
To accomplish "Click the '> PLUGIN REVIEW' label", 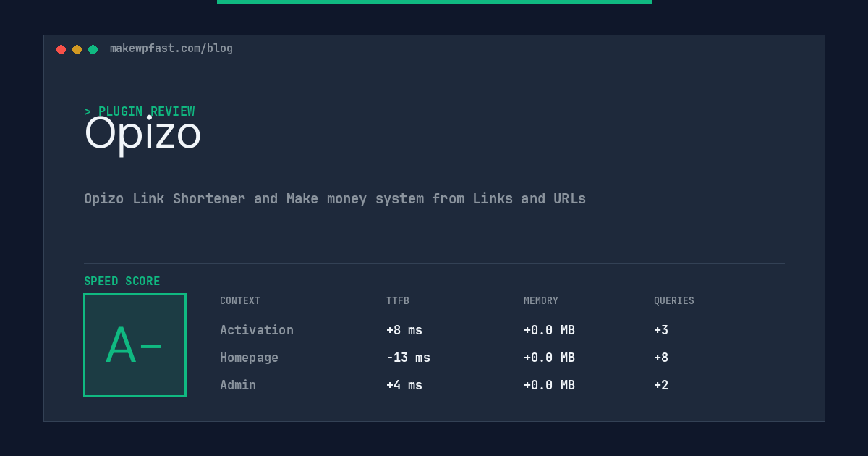I will point(139,111).
